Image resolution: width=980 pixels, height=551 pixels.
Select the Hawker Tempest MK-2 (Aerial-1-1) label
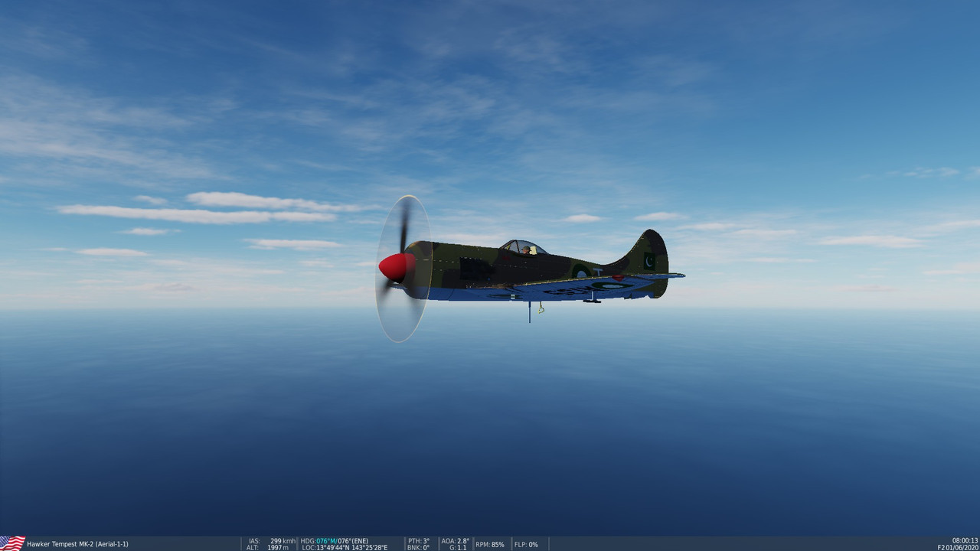point(77,544)
